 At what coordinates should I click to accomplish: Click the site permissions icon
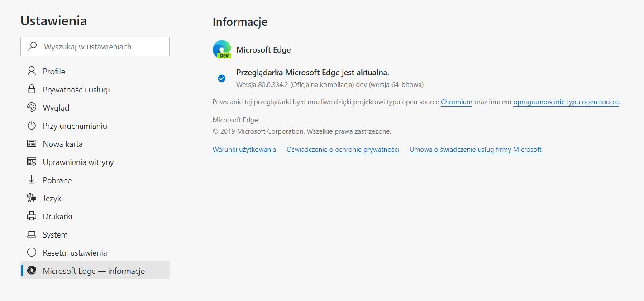click(x=31, y=162)
